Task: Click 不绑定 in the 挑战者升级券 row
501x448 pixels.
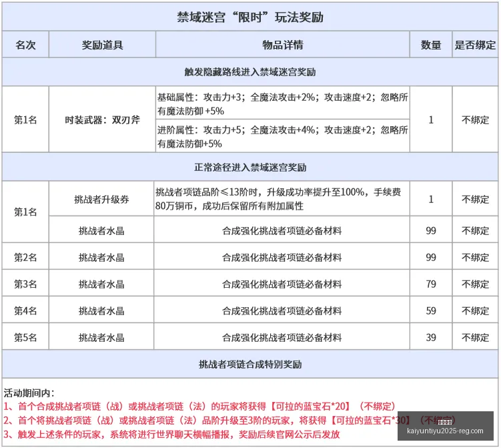Action: tap(475, 199)
